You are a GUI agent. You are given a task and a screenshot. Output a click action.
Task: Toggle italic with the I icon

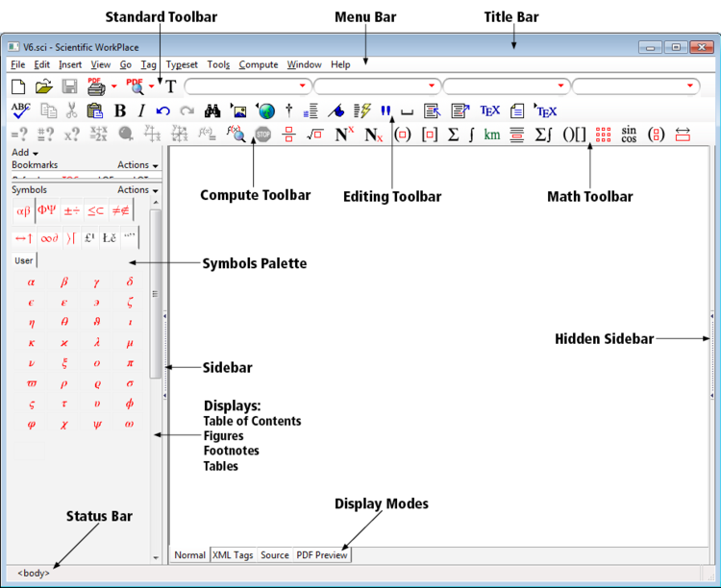(x=141, y=110)
